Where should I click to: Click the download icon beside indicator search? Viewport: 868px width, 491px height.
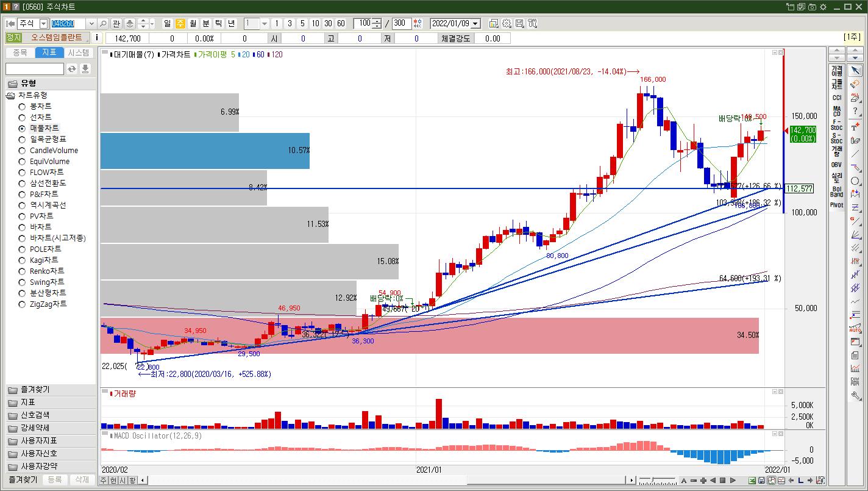pos(85,69)
